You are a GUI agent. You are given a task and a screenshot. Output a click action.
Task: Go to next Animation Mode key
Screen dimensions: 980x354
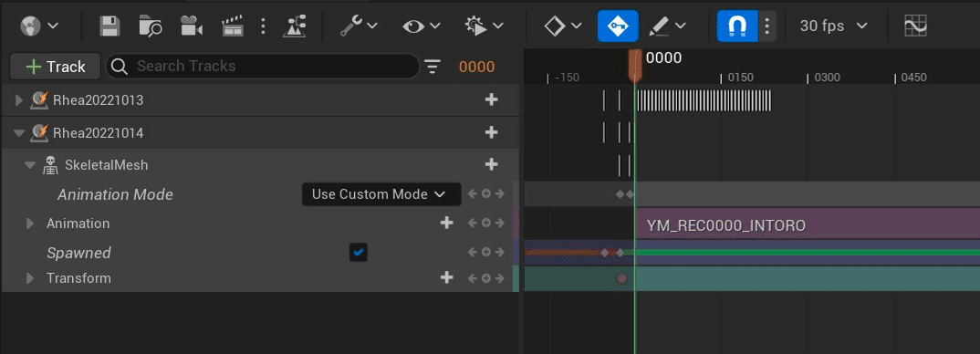pyautogui.click(x=499, y=194)
